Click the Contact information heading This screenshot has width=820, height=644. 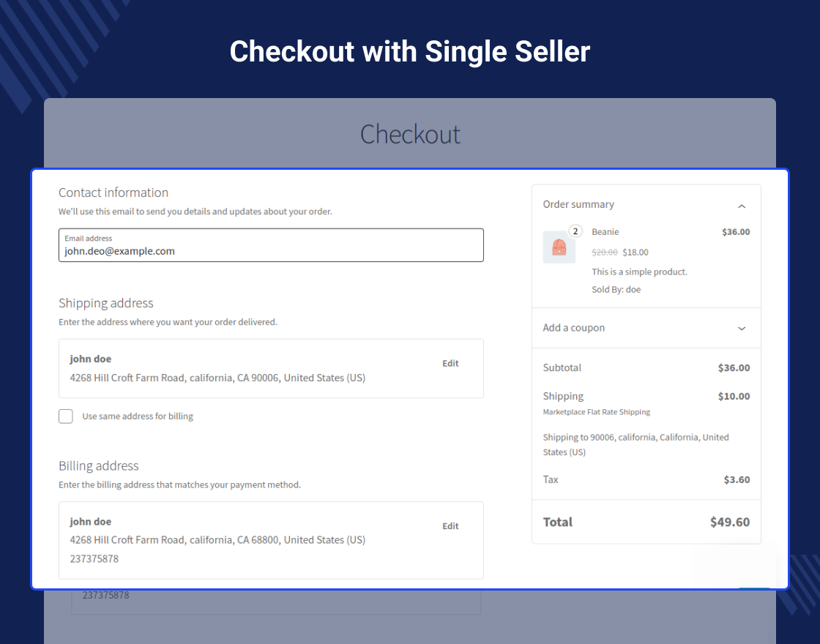(113, 192)
